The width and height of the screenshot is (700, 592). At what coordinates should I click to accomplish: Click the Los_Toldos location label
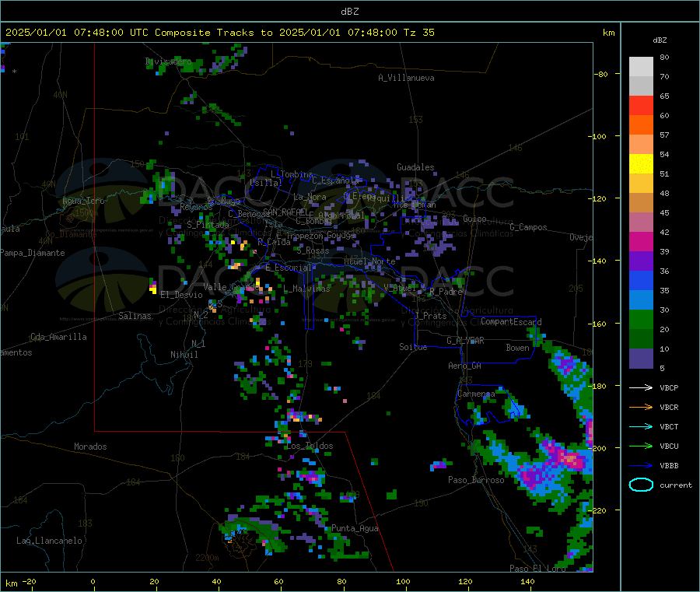click(x=310, y=446)
